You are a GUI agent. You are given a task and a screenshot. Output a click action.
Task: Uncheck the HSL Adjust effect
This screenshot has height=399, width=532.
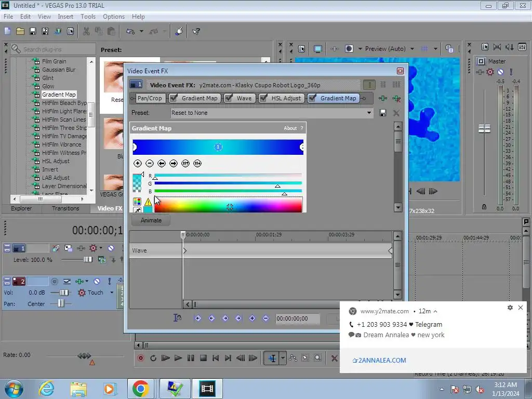pyautogui.click(x=263, y=98)
